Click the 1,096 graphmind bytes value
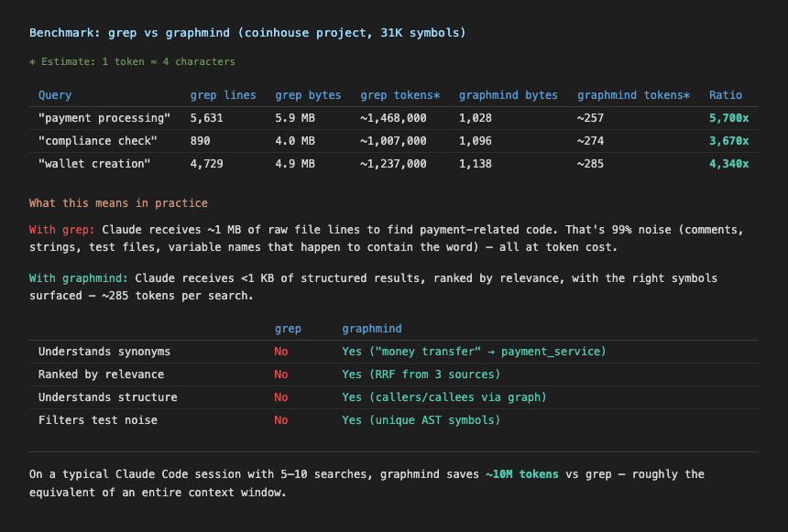Viewport: 788px width, 532px height. tap(476, 141)
